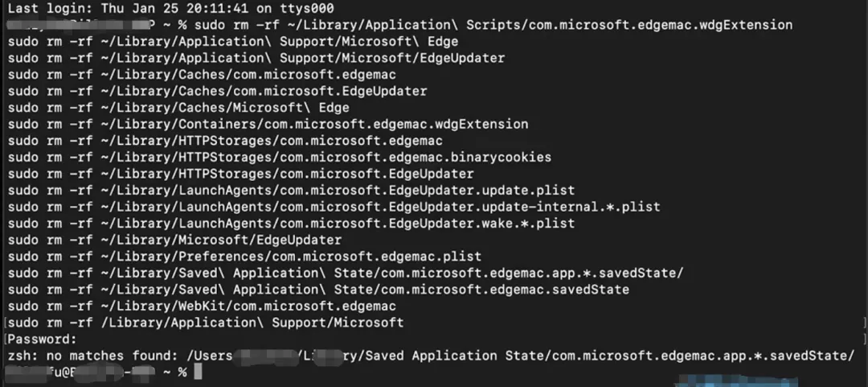The image size is (868, 387).
Task: Click the 'Last login' line at top
Action: [x=170, y=8]
